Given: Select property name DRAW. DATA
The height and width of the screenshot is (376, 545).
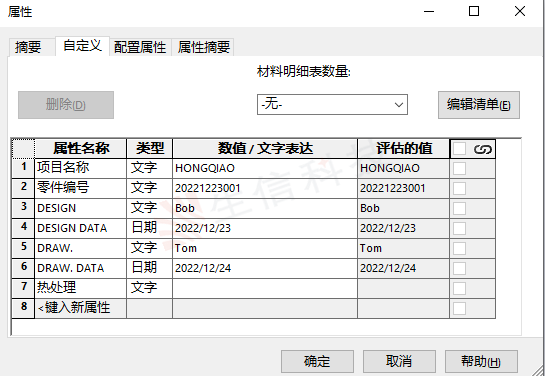Looking at the screenshot, I should pyautogui.click(x=80, y=268).
